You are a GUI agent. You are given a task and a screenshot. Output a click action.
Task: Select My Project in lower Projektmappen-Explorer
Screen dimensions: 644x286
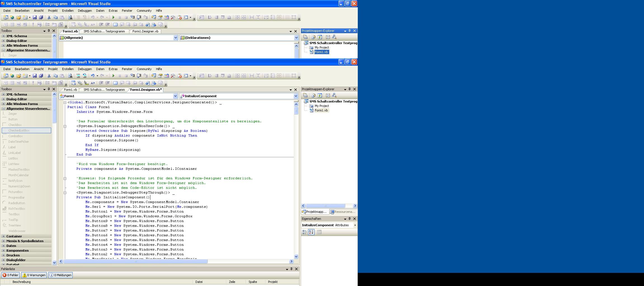point(322,106)
